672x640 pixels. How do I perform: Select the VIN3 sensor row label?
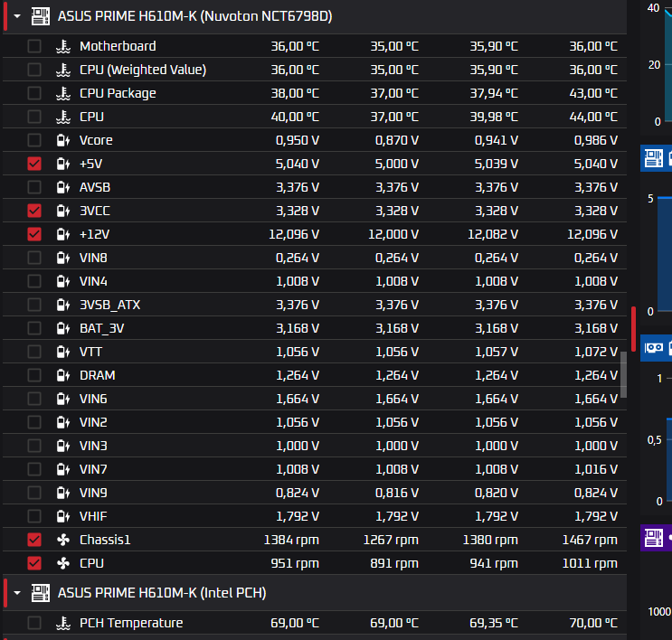pyautogui.click(x=93, y=446)
